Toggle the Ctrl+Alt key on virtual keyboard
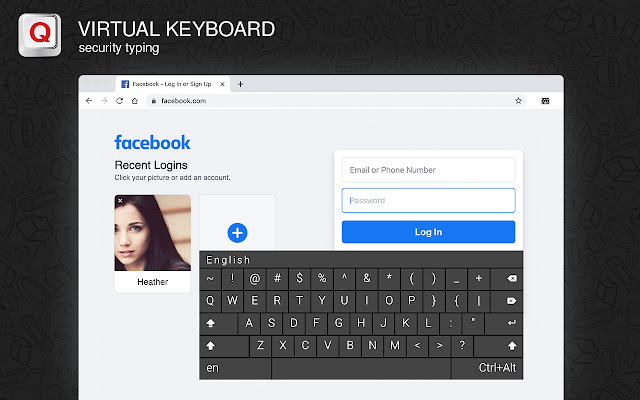The height and width of the screenshot is (400, 640). 487,368
